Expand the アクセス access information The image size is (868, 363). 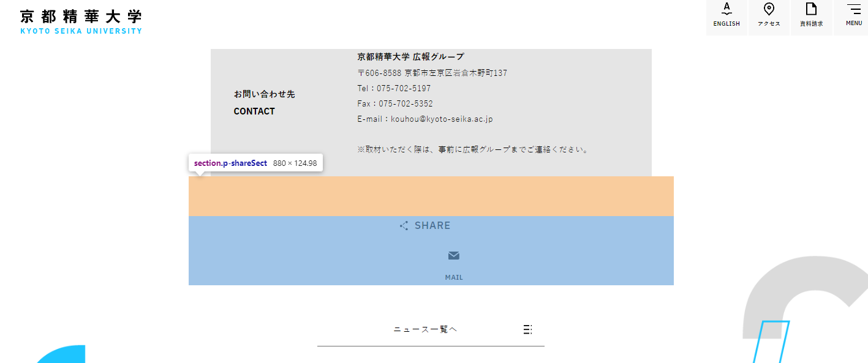pos(769,17)
